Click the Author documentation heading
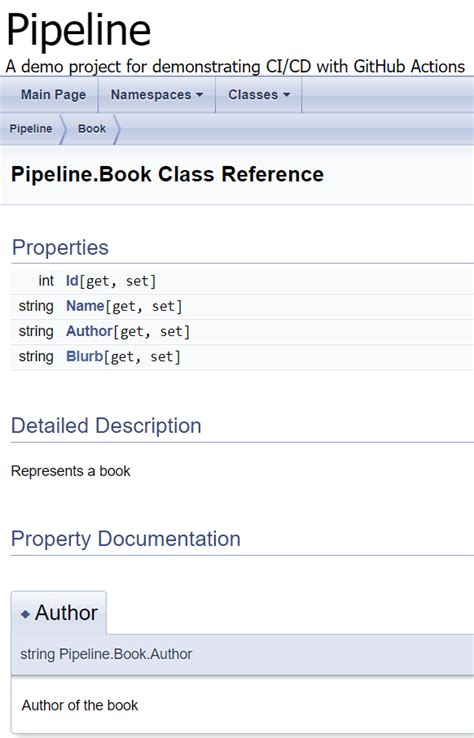Image resolution: width=474 pixels, height=738 pixels. 66,613
